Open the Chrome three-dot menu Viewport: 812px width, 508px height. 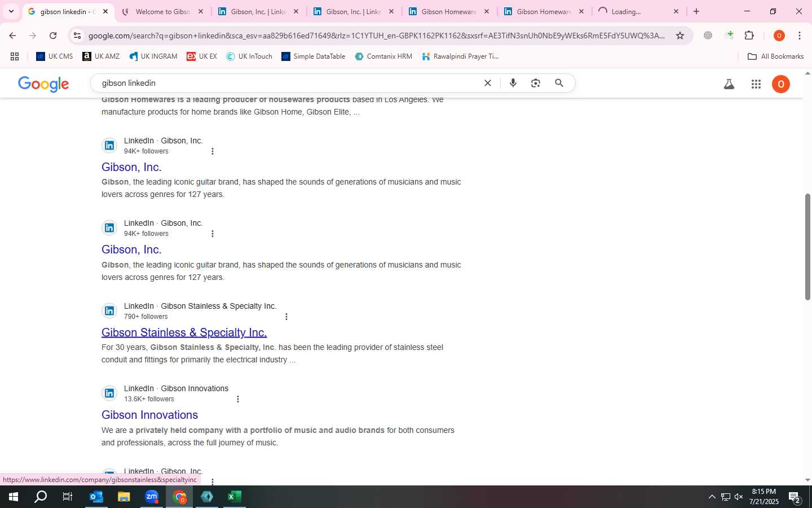click(800, 36)
